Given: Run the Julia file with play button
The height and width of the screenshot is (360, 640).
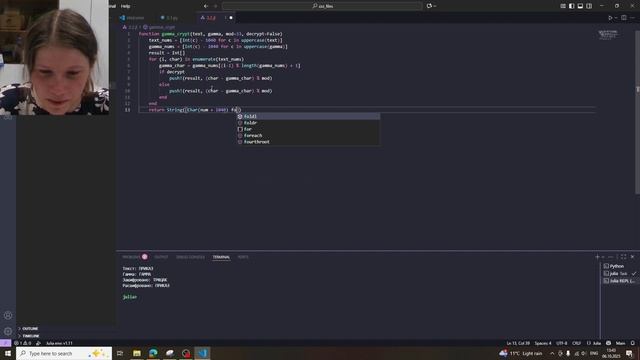Looking at the screenshot, I should [x=610, y=18].
